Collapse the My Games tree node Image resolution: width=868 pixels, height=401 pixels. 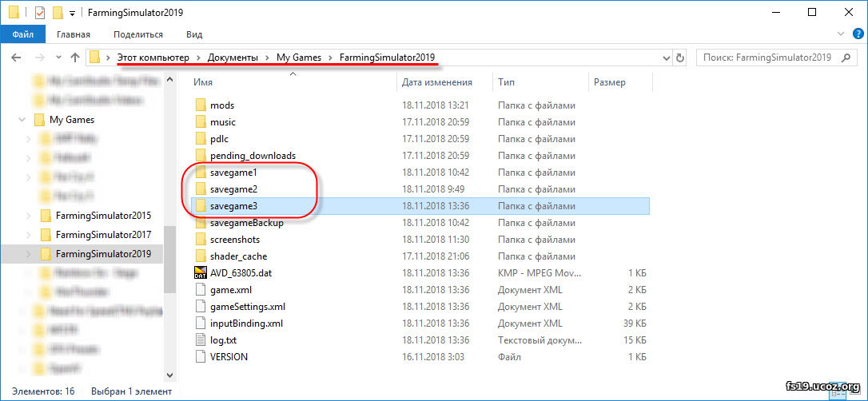(22, 120)
